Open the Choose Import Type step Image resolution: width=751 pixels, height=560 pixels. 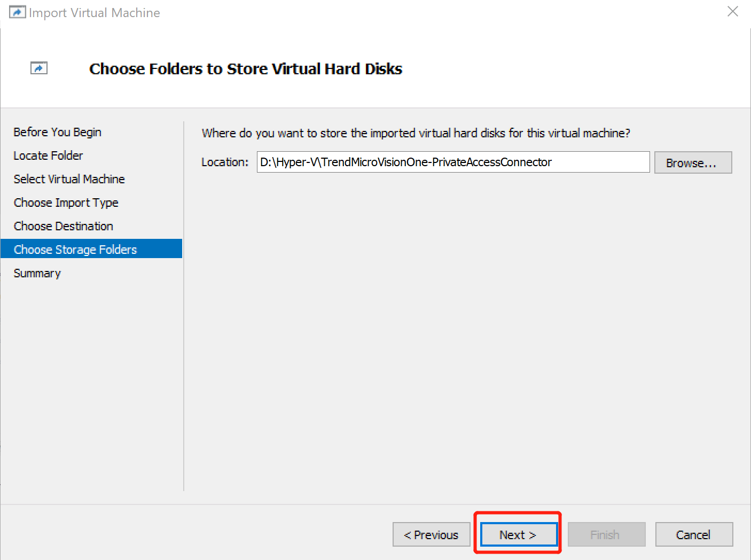pyautogui.click(x=66, y=203)
